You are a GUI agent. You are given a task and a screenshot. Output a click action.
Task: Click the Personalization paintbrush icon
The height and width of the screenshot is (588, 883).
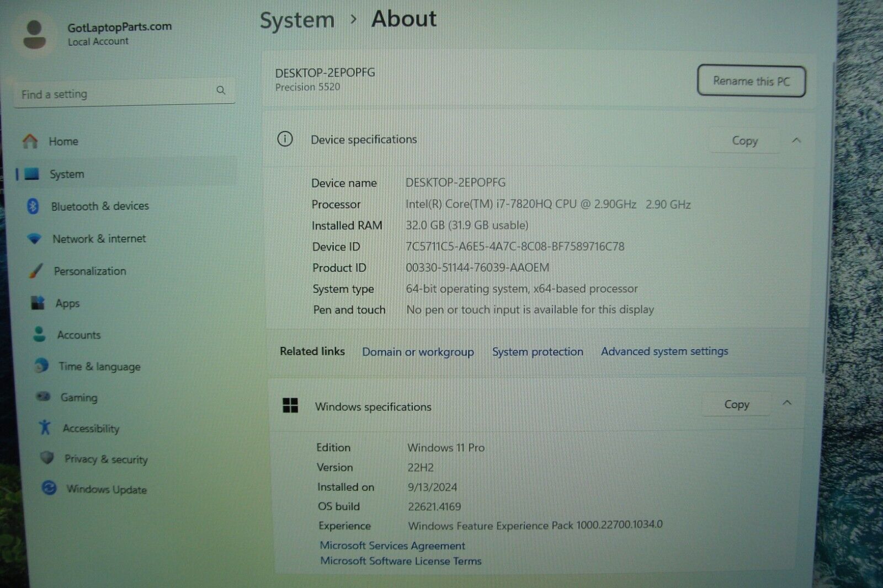click(36, 271)
